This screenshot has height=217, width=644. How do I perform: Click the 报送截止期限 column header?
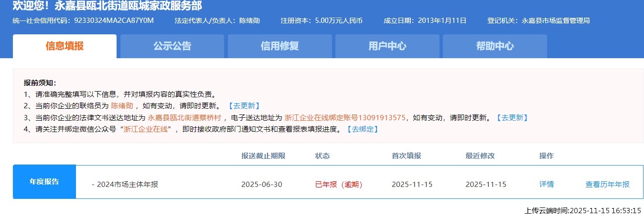[x=263, y=156]
